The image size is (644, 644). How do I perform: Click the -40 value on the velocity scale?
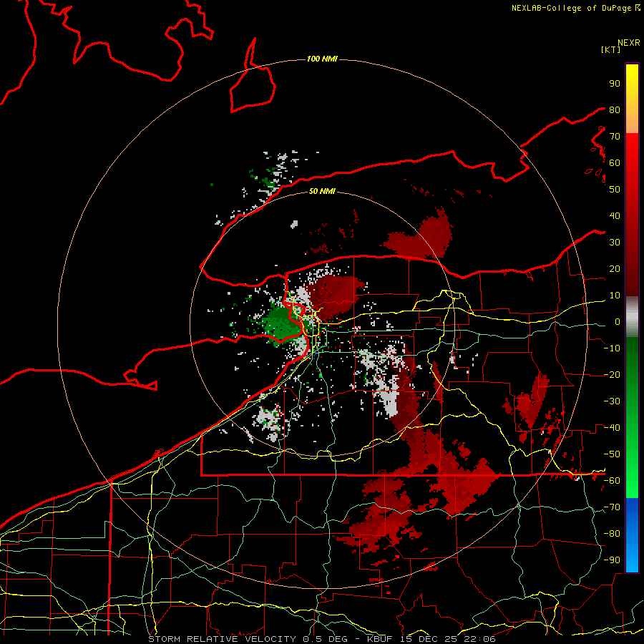pyautogui.click(x=612, y=428)
